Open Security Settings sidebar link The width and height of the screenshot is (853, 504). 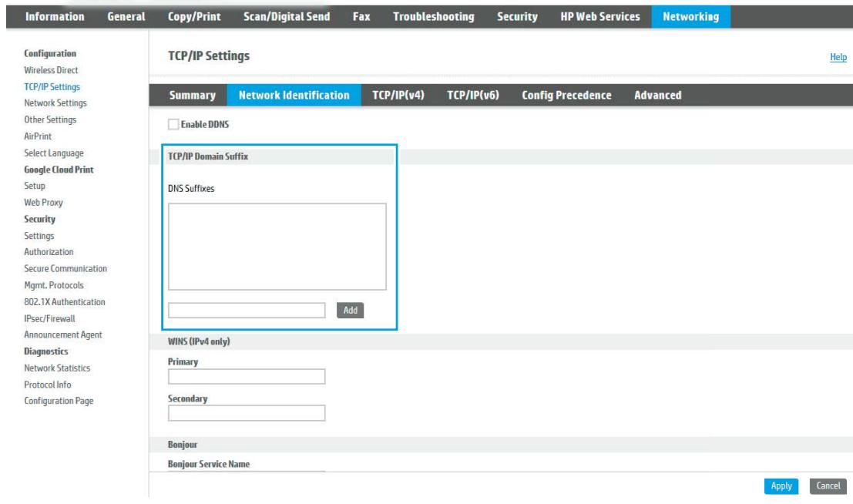[x=39, y=237]
